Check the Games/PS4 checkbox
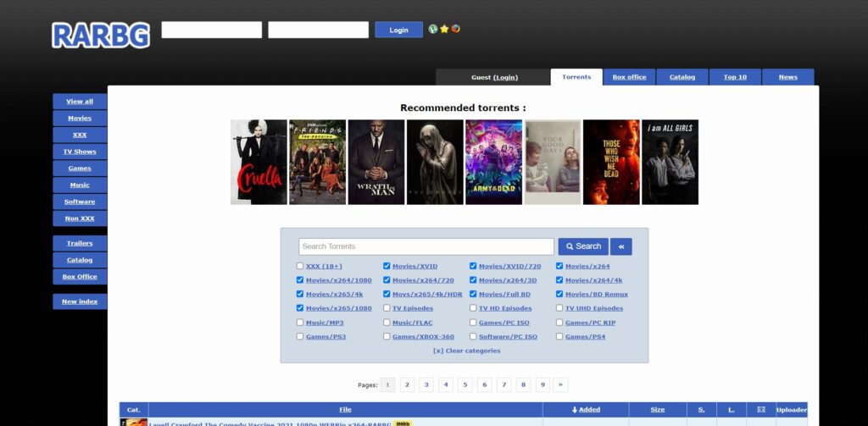Image resolution: width=868 pixels, height=426 pixels. point(559,336)
